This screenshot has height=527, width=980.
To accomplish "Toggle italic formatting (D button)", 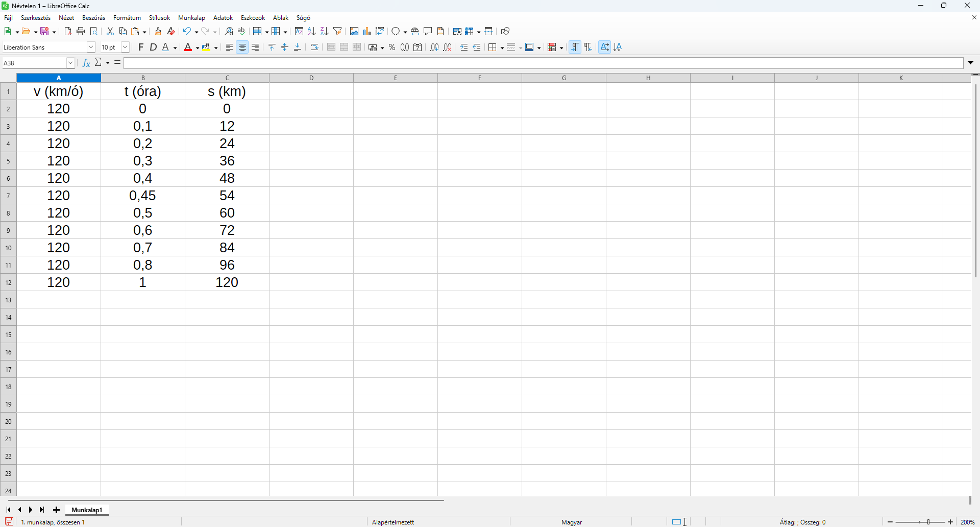I will point(153,47).
